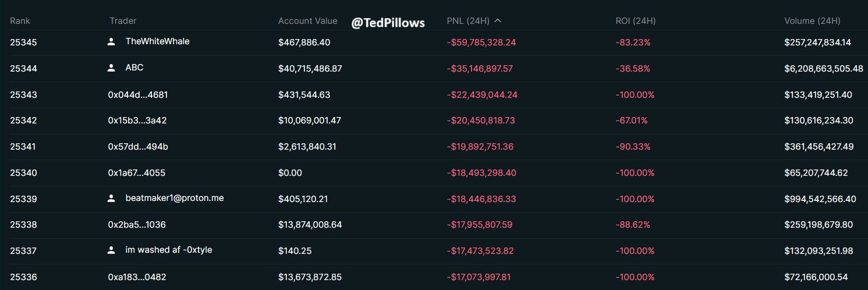
Task: Open trader address 0x1a67...4055
Action: pos(138,173)
